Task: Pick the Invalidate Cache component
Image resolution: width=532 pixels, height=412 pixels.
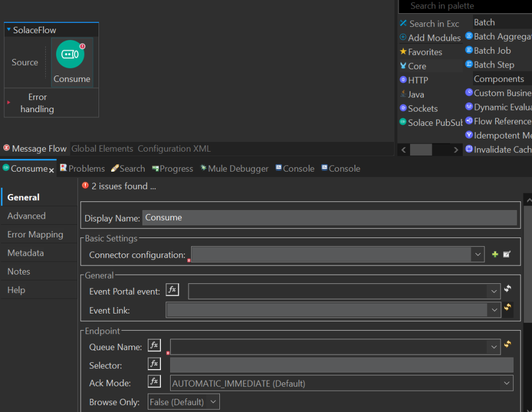Action: click(498, 149)
